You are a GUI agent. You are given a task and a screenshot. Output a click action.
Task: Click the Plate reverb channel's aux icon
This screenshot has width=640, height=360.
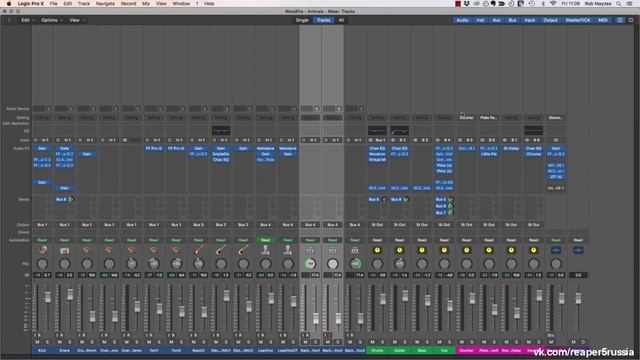tap(489, 250)
